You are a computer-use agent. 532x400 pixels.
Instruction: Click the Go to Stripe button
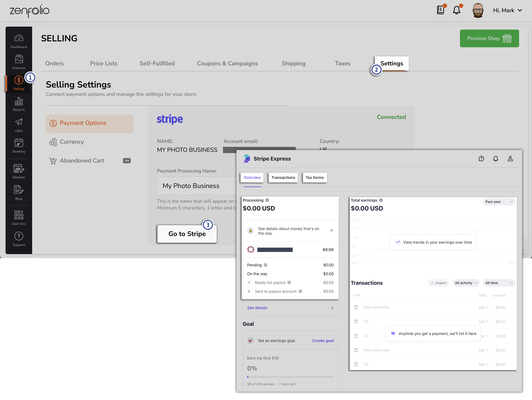point(187,234)
